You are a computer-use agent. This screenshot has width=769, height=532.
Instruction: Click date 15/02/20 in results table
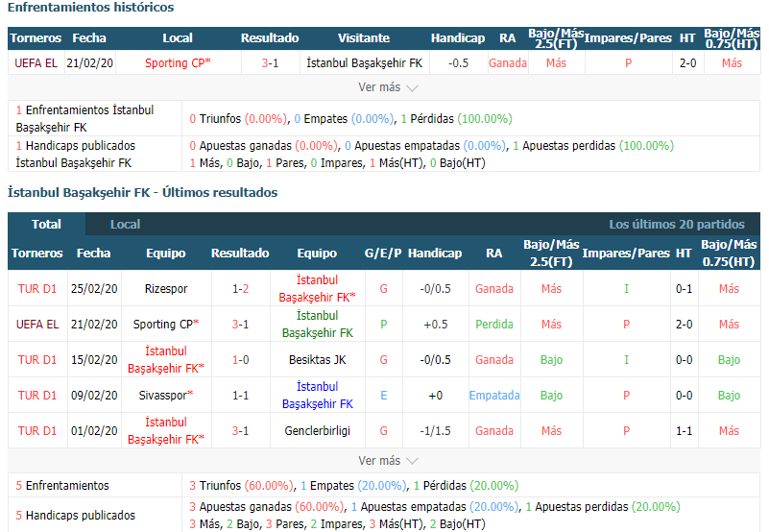coord(94,360)
